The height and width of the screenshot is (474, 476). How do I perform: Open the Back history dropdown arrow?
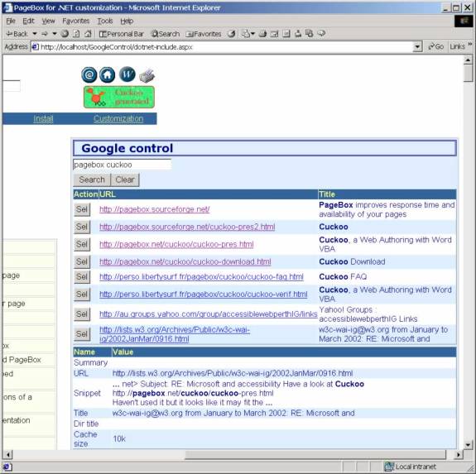tap(35, 34)
